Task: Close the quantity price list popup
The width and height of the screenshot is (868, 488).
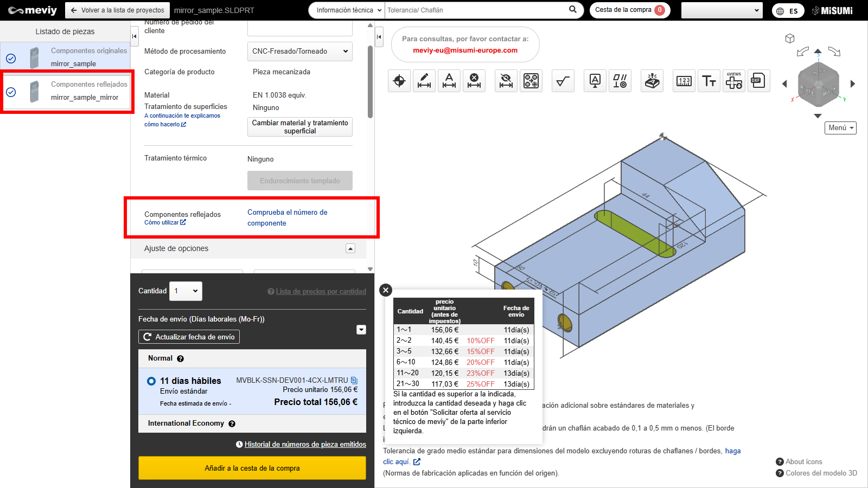Action: pos(386,290)
